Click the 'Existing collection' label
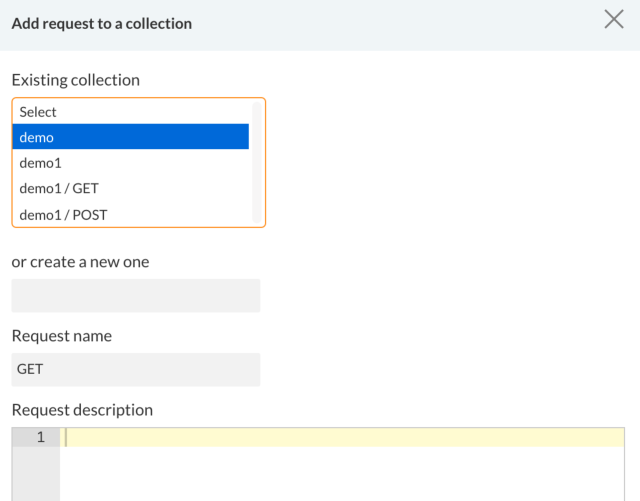 [x=76, y=80]
